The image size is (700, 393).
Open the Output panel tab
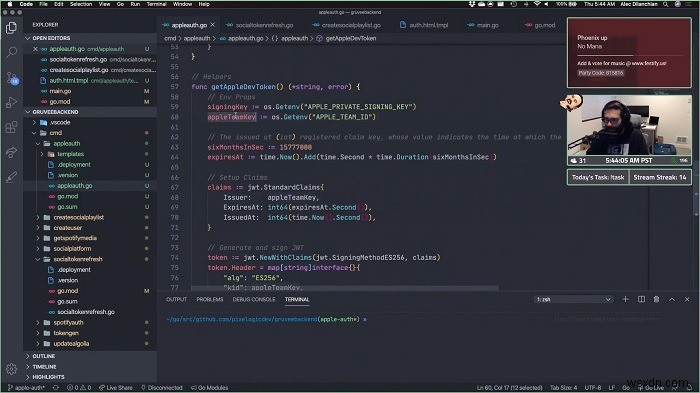[176, 299]
